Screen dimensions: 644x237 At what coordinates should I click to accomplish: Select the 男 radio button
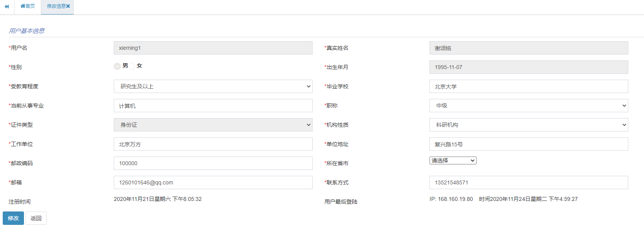click(117, 66)
